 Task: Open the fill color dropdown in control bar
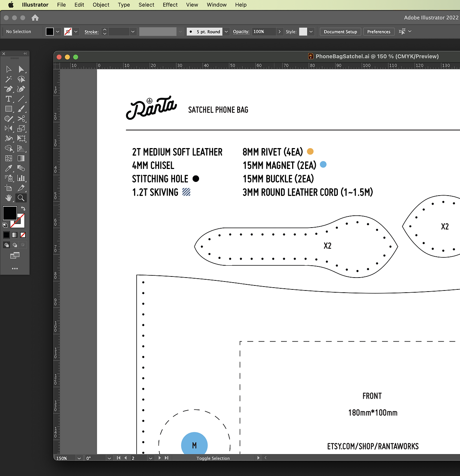point(57,32)
